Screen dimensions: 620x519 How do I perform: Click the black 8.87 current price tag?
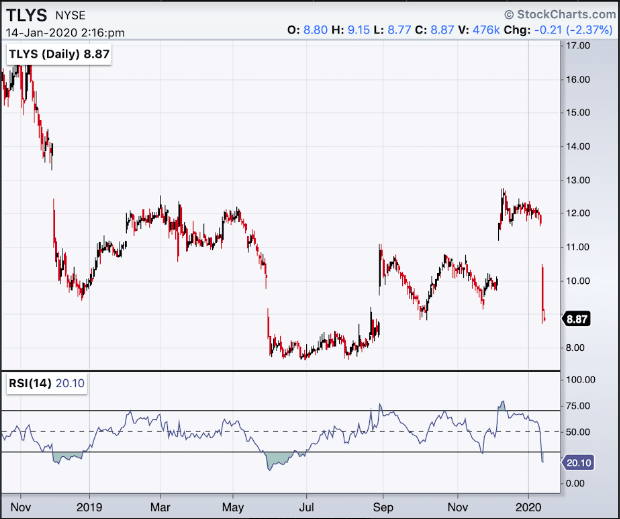pyautogui.click(x=577, y=319)
